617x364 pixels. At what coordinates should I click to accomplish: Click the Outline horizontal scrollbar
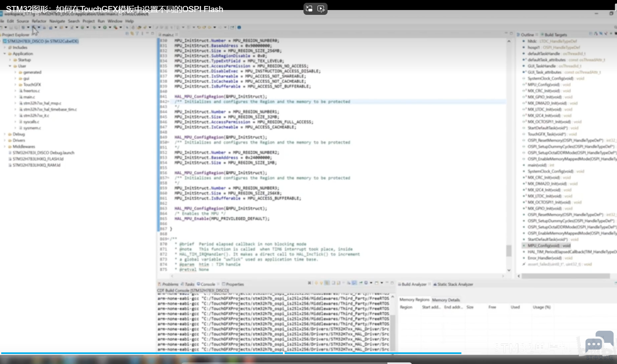click(x=566, y=276)
